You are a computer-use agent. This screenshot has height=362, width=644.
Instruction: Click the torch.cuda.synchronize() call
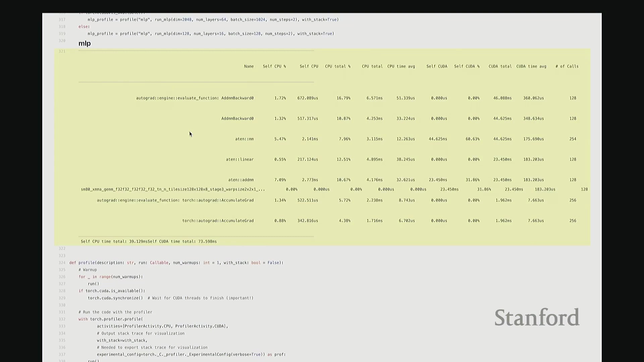pyautogui.click(x=115, y=298)
